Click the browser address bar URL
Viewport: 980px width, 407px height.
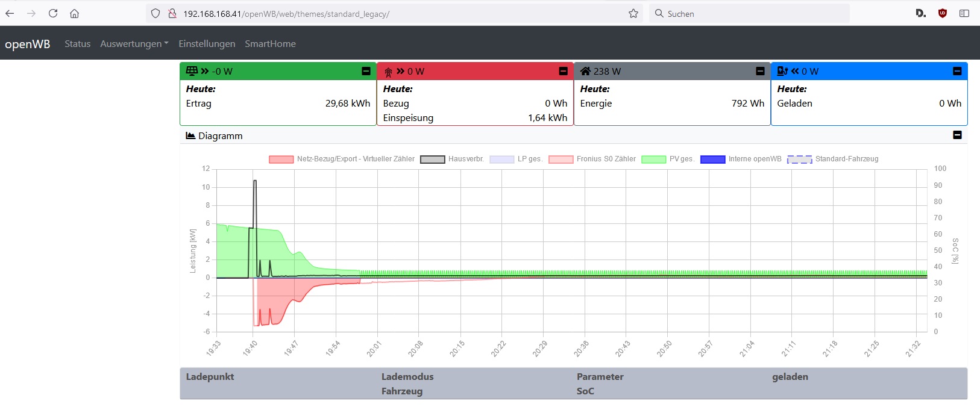(286, 14)
